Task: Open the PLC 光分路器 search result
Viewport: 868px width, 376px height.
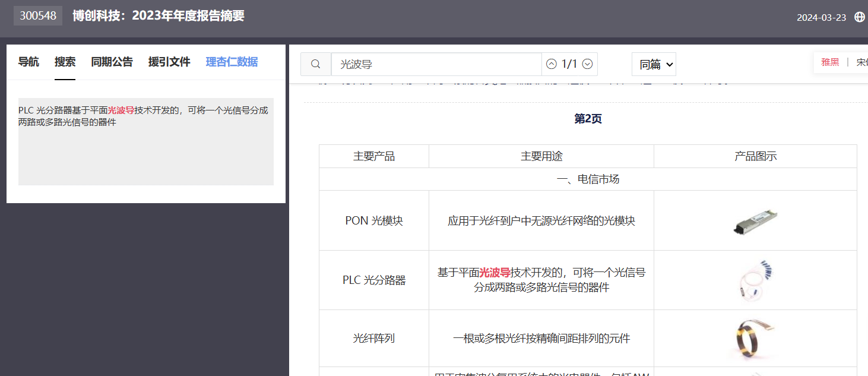Action: (x=146, y=141)
